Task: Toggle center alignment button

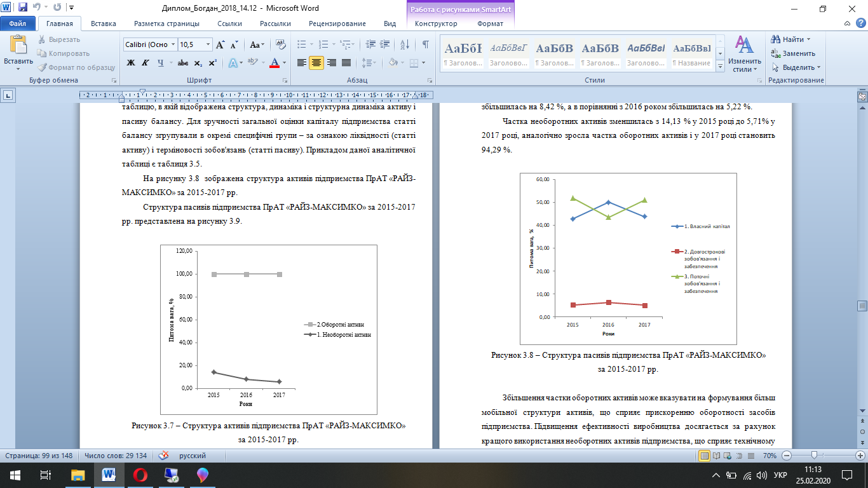Action: click(316, 63)
